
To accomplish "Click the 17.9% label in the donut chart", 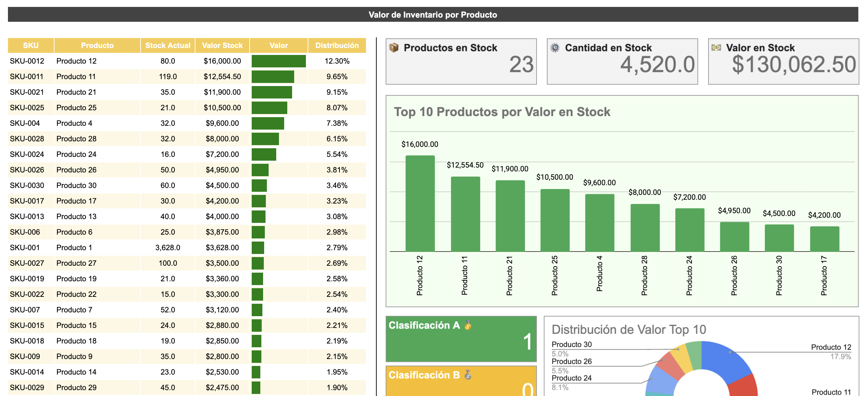I will 841,357.
